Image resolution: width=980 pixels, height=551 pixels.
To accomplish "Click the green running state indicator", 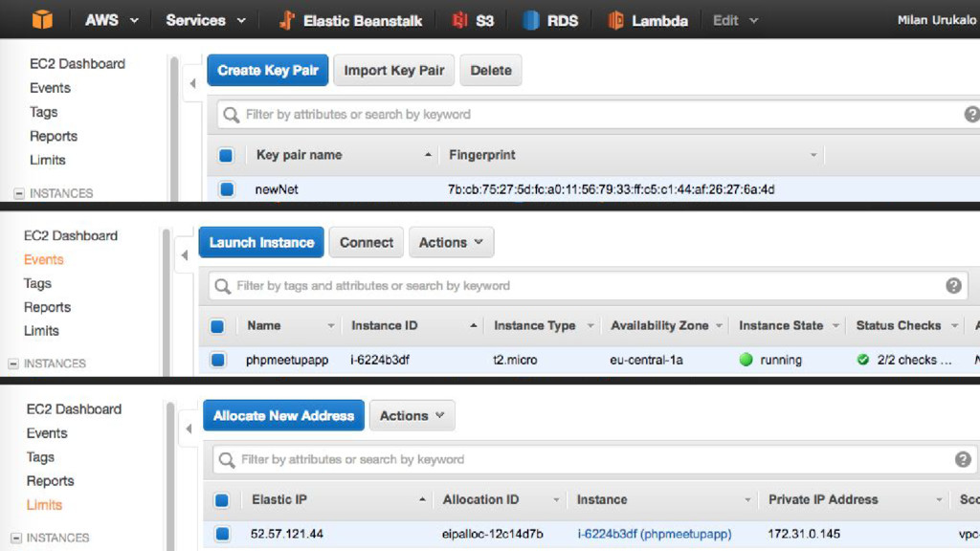I will [x=746, y=360].
